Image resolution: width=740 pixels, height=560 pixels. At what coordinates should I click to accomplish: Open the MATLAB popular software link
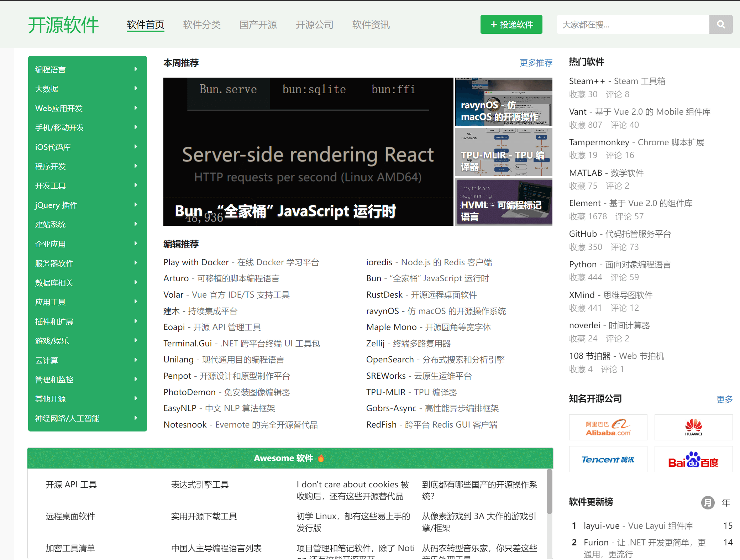click(x=606, y=173)
